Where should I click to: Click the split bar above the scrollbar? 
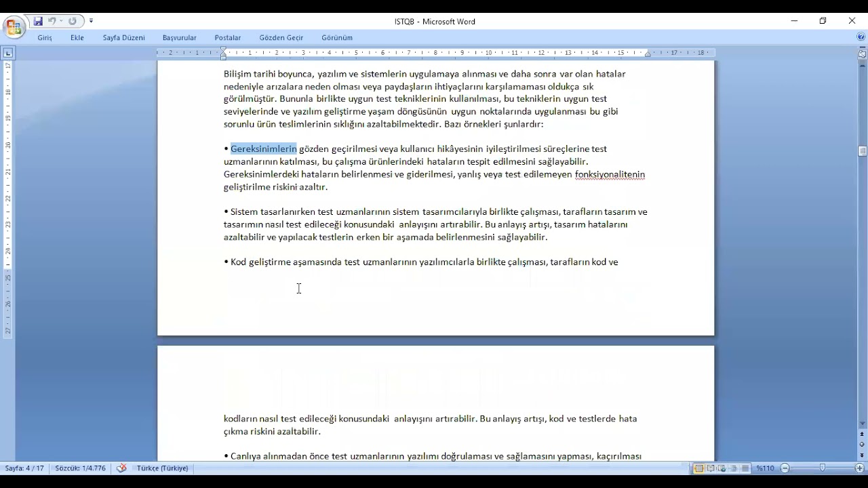863,47
